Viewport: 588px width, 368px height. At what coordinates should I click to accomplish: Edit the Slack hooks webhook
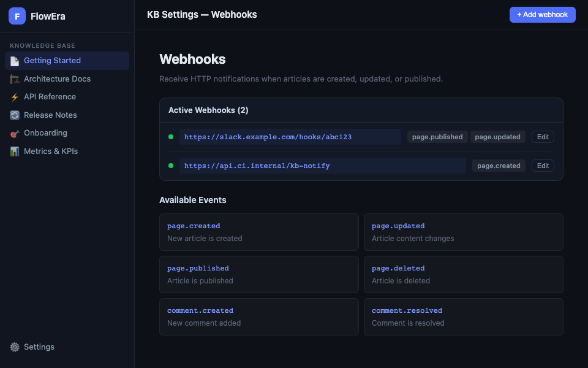(x=543, y=137)
